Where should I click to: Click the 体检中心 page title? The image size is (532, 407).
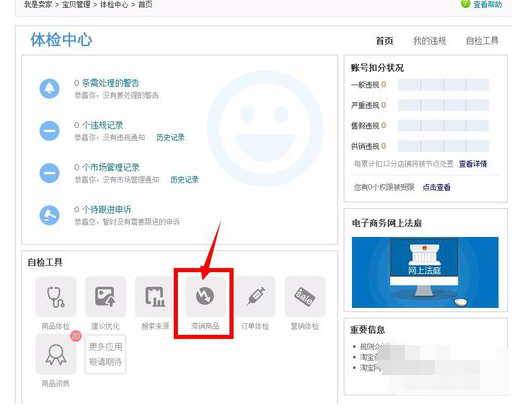pyautogui.click(x=61, y=40)
